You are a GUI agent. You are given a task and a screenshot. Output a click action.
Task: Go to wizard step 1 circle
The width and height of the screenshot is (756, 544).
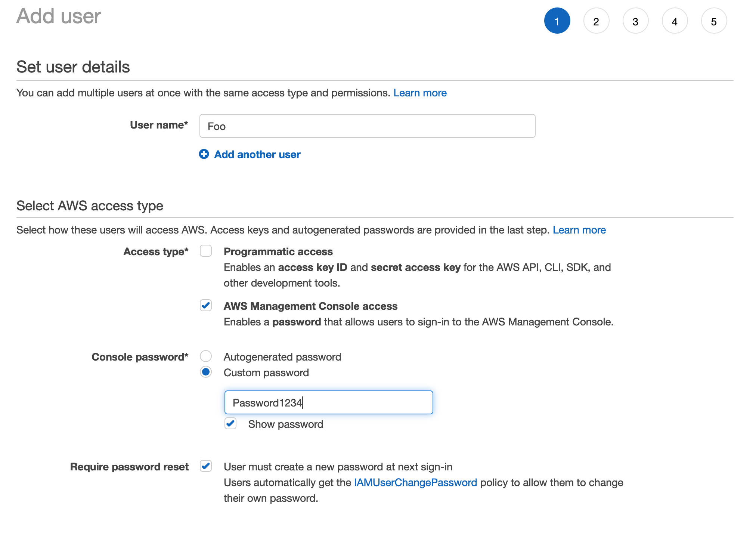[557, 21]
